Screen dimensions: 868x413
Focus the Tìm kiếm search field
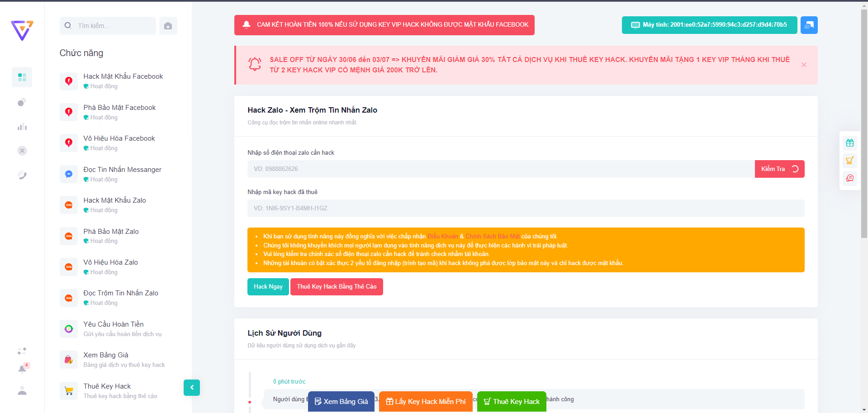point(108,26)
